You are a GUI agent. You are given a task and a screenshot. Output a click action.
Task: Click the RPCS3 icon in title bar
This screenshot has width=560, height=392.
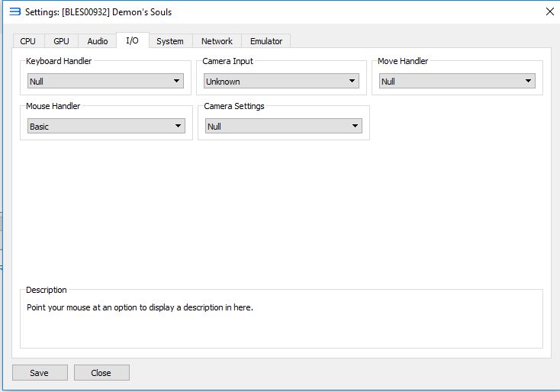click(14, 11)
